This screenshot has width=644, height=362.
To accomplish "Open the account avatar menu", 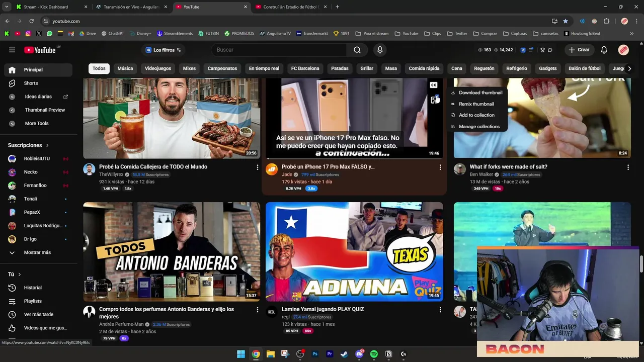I will point(623,50).
